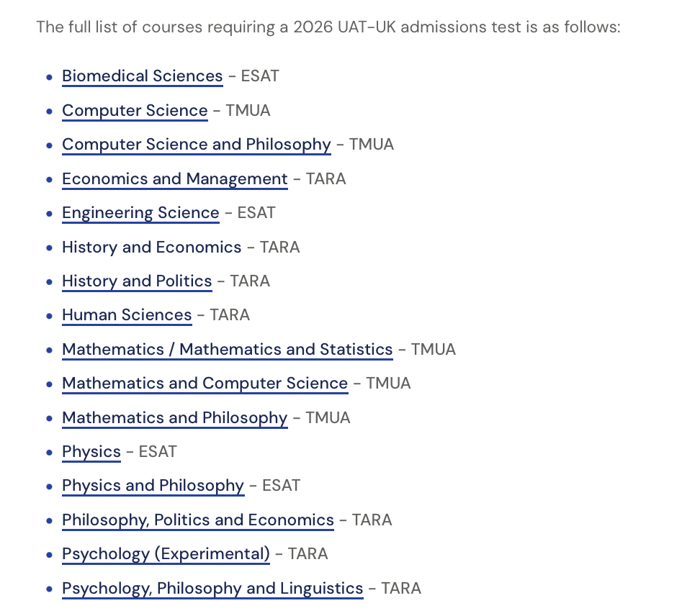Click the intro sentence about UAT-UK tests

pos(328,27)
